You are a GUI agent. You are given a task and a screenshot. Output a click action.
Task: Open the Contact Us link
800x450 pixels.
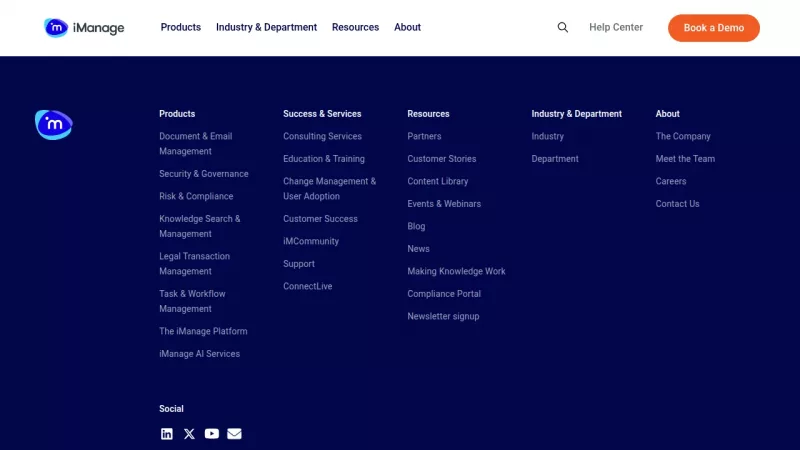click(x=678, y=204)
